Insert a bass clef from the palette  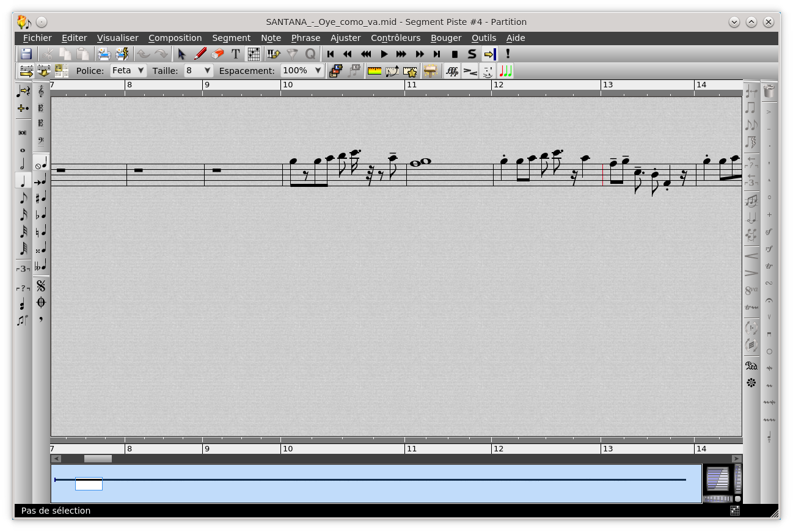[41, 141]
